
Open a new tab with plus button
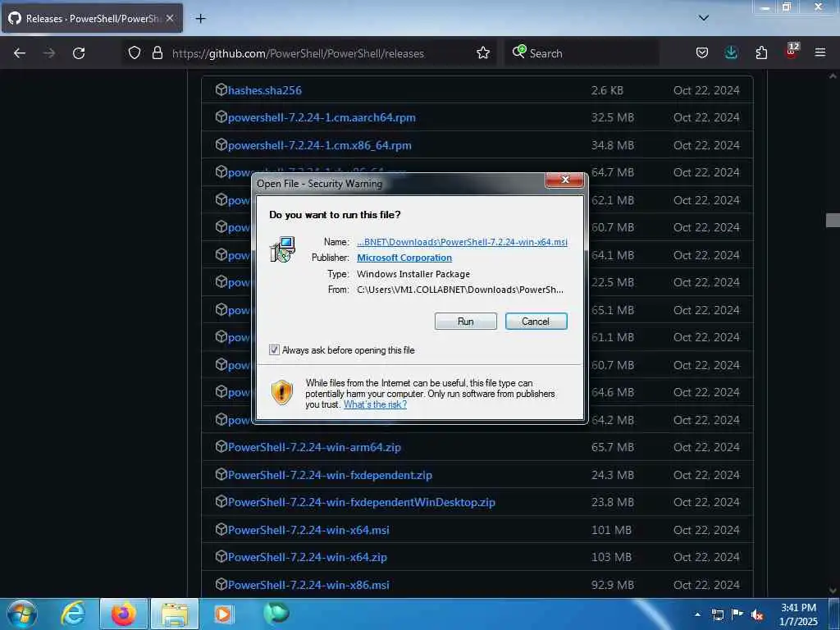(200, 19)
